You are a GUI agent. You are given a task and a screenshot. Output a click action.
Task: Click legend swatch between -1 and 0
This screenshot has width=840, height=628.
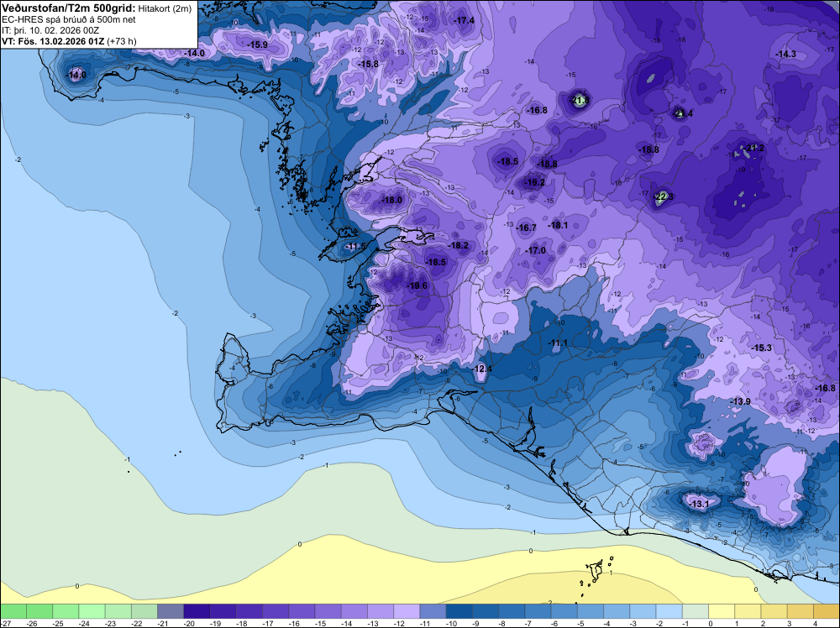(x=696, y=611)
